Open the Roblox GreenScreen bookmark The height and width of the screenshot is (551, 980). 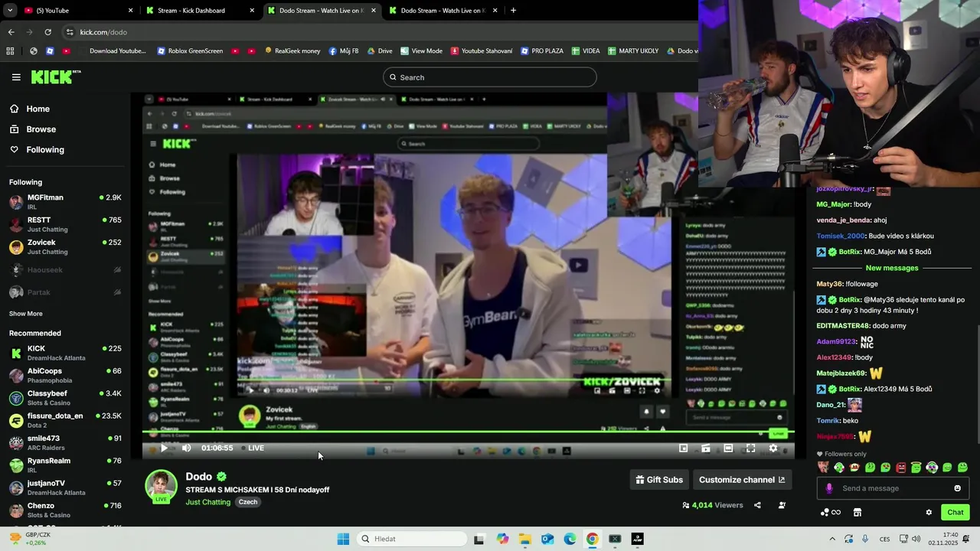coord(190,51)
